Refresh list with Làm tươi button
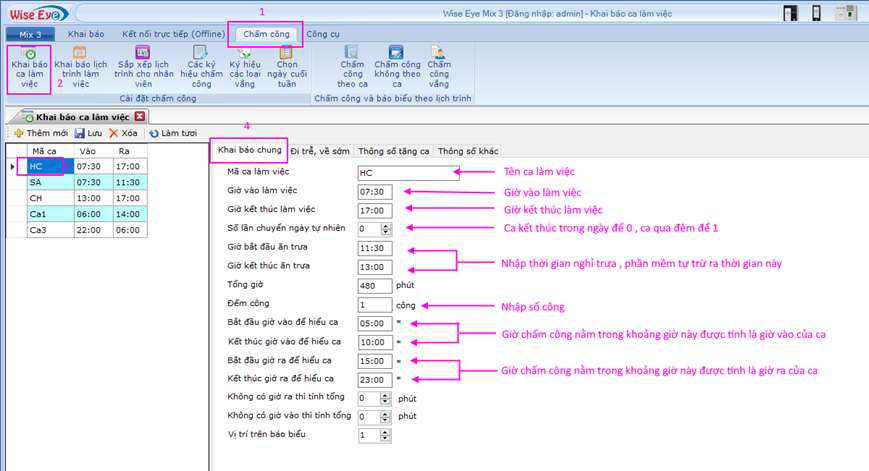This screenshot has height=471, width=869. 173,133
